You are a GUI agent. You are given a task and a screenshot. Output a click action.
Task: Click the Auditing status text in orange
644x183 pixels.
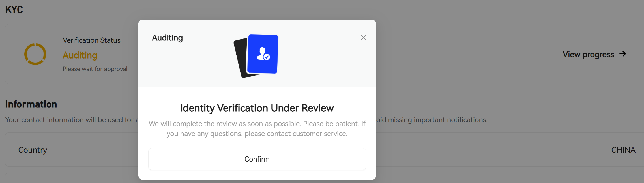80,55
